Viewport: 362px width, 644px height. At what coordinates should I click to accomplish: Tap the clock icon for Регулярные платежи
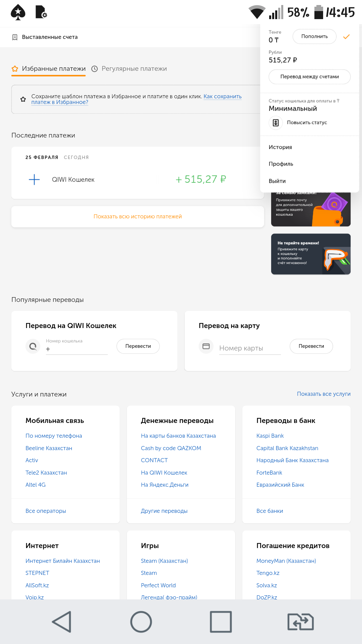tap(95, 69)
